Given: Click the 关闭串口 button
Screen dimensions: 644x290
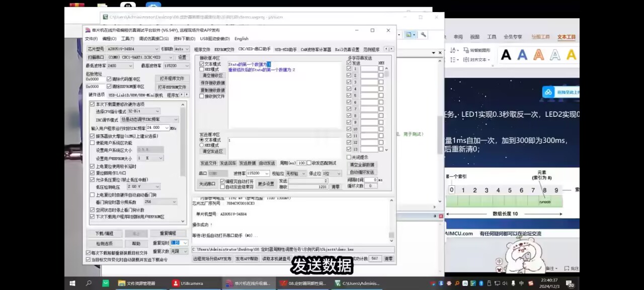Looking at the screenshot, I should click(207, 184).
